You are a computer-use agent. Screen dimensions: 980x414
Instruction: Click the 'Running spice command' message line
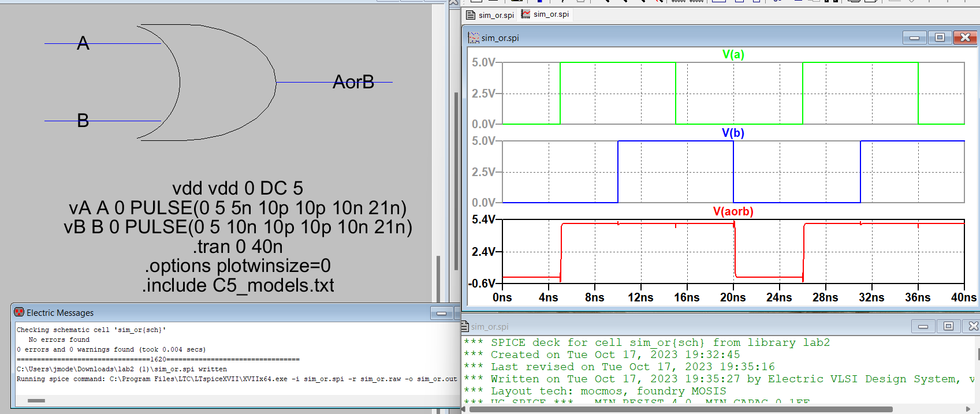[237, 379]
